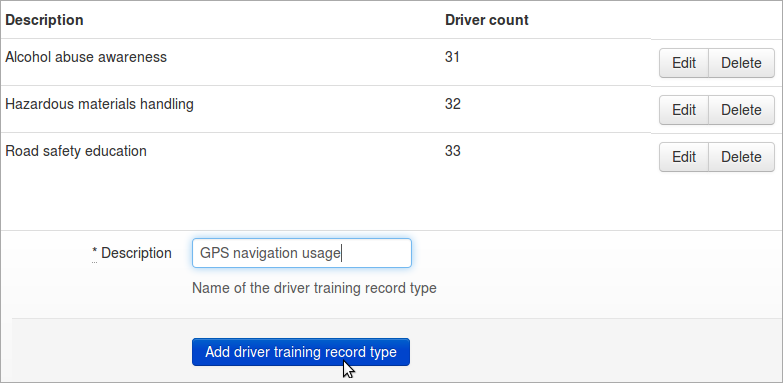Delete the Alcohol abuse awareness record type
Viewport: 783px width, 383px height.
pos(742,63)
